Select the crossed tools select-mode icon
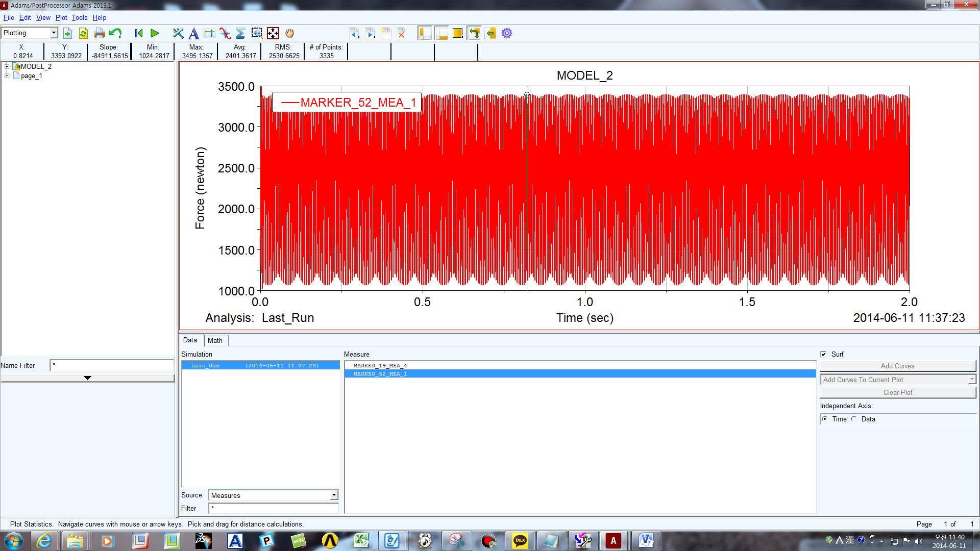Viewport: 980px width, 551px height. coord(178,33)
